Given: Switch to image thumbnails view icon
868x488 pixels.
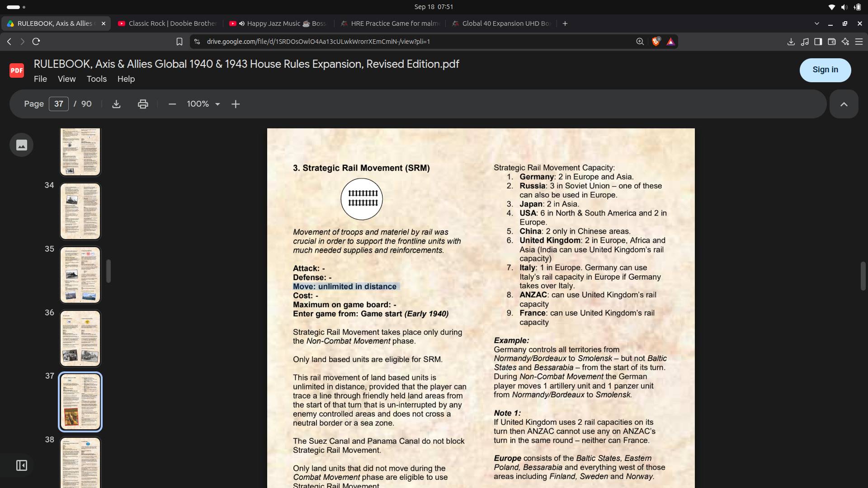Looking at the screenshot, I should [22, 145].
